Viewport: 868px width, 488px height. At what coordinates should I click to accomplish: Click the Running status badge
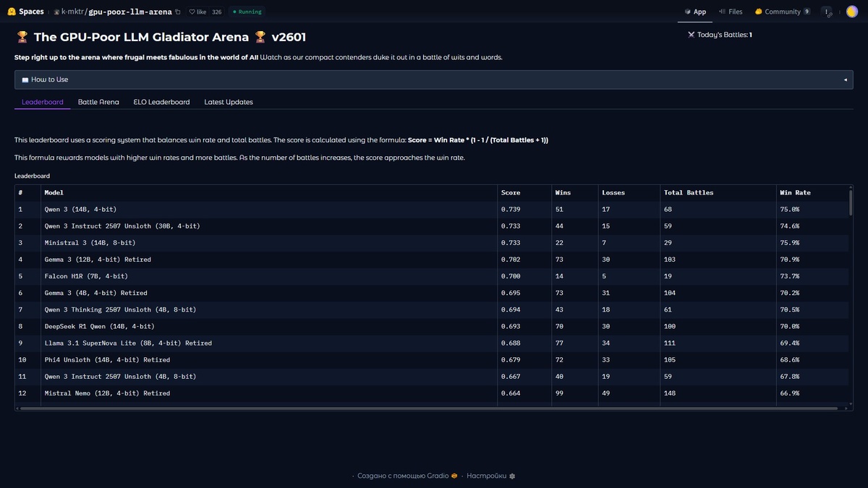(247, 12)
